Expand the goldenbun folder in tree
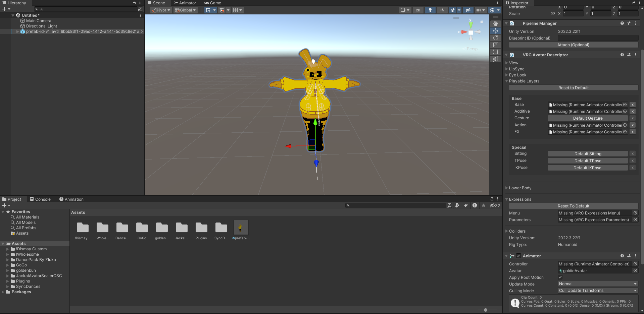The height and width of the screenshot is (314, 644). pos(7,270)
